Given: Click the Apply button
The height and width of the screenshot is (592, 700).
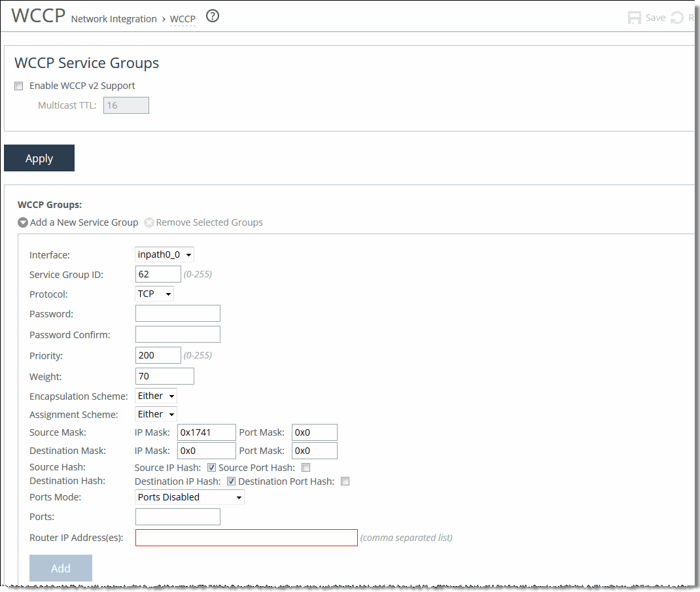Looking at the screenshot, I should (x=39, y=158).
